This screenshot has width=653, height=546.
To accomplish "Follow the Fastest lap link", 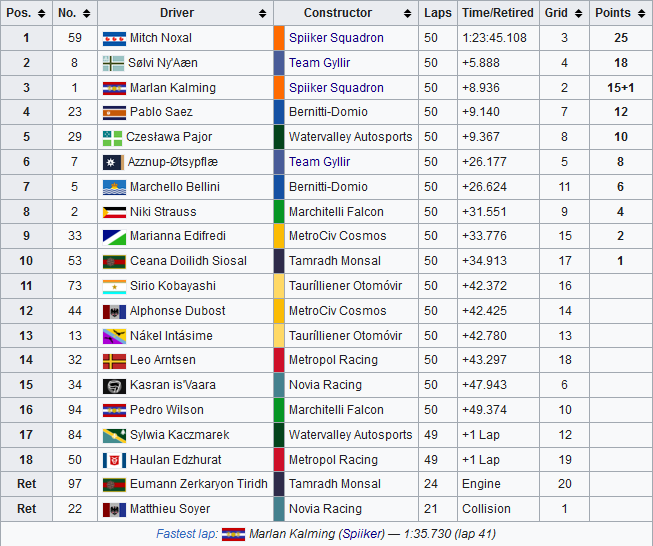I will [187, 534].
